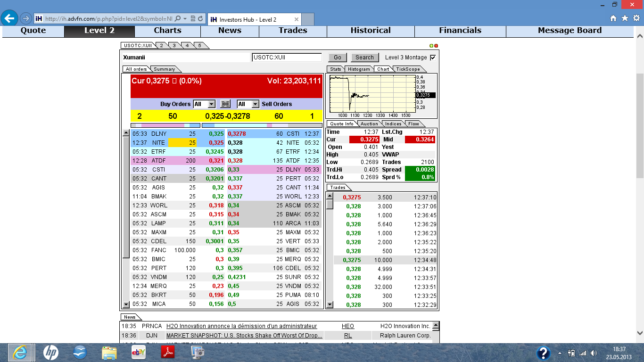Click the buy-side depth color bar
Image resolution: width=644 pixels, height=362 pixels.
tap(165, 125)
